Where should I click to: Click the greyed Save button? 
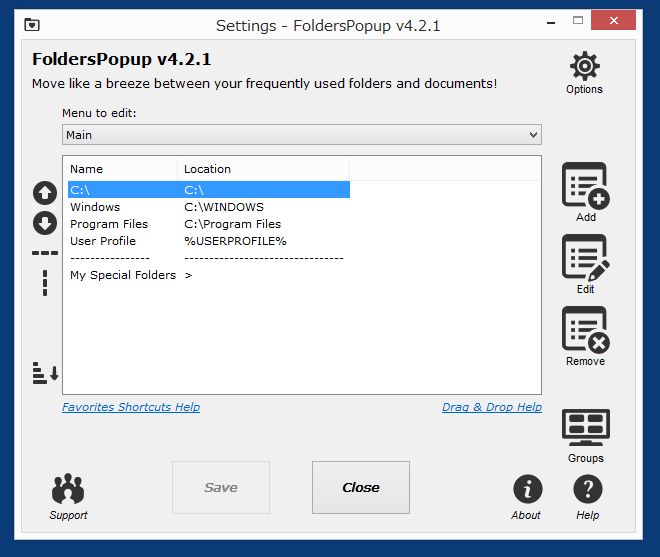click(221, 487)
